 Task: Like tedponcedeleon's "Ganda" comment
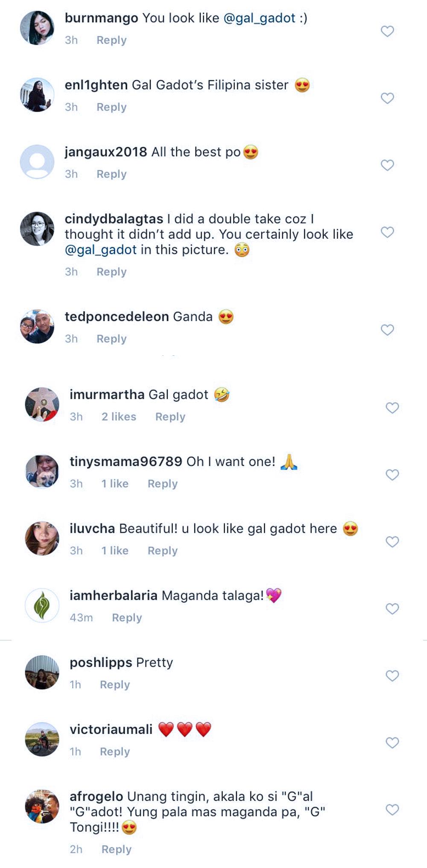click(x=387, y=330)
